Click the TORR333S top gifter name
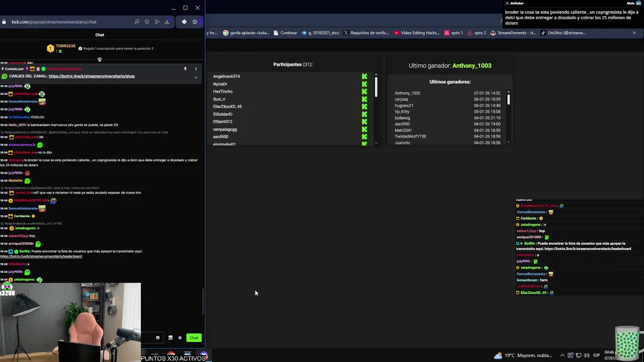Screen dimensions: 644x362 65,46
